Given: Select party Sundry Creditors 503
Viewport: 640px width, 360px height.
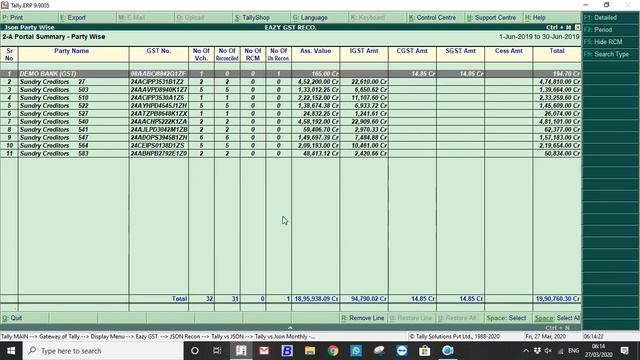Looking at the screenshot, I should [x=54, y=89].
